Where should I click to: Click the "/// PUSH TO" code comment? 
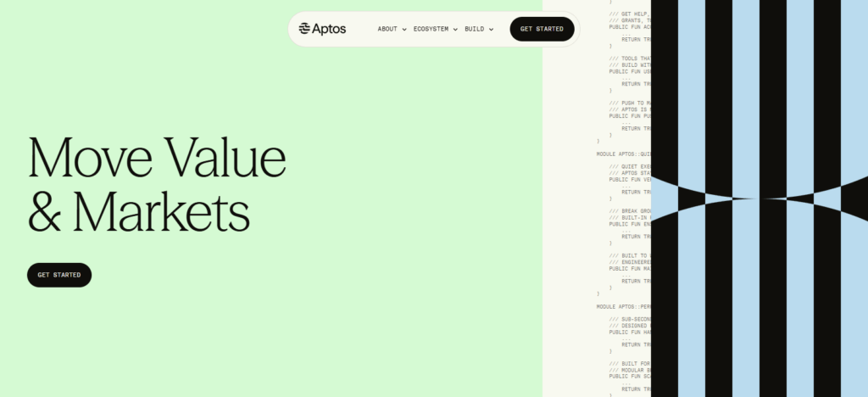630,103
